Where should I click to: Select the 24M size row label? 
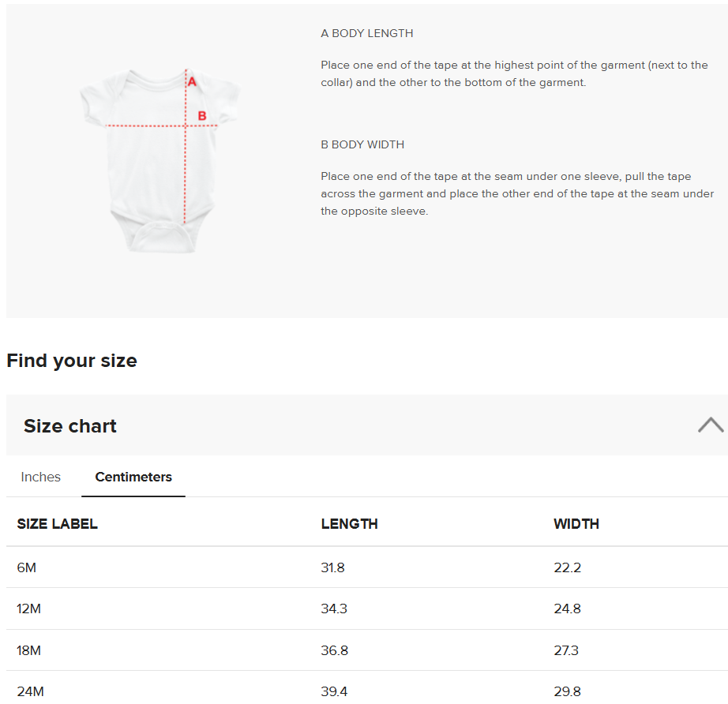click(30, 691)
